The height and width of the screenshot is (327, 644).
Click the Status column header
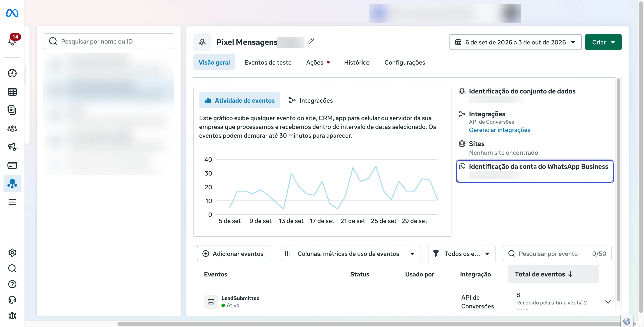pos(359,274)
